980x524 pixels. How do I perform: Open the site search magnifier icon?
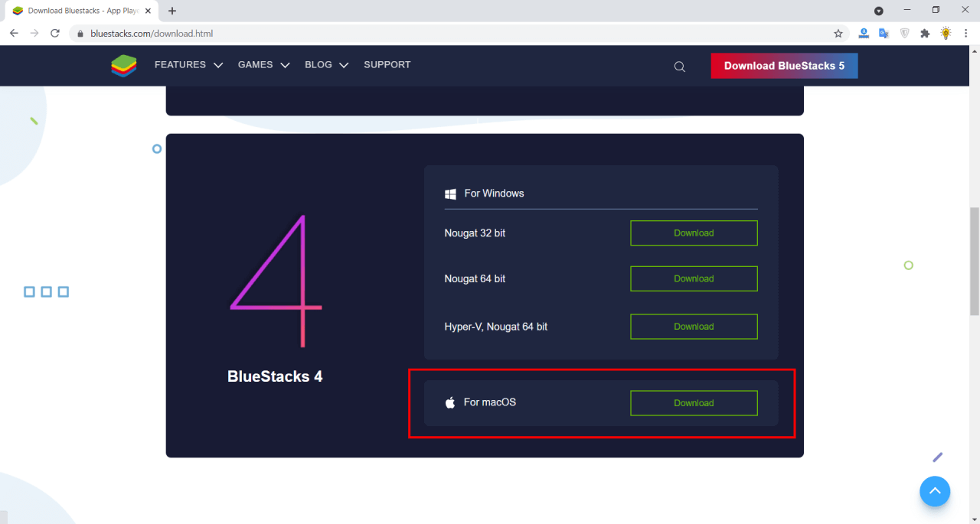(679, 67)
